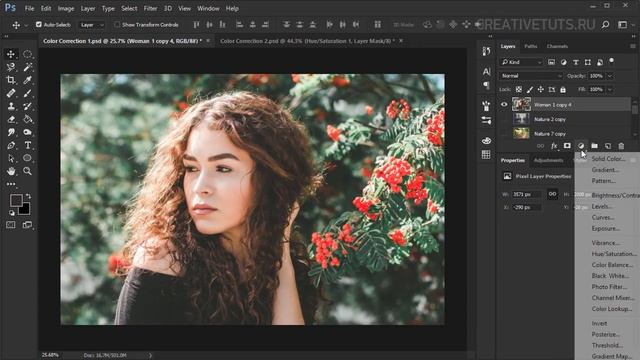The height and width of the screenshot is (360, 640).
Task: Toggle Lock transparent pixels
Action: point(519,89)
